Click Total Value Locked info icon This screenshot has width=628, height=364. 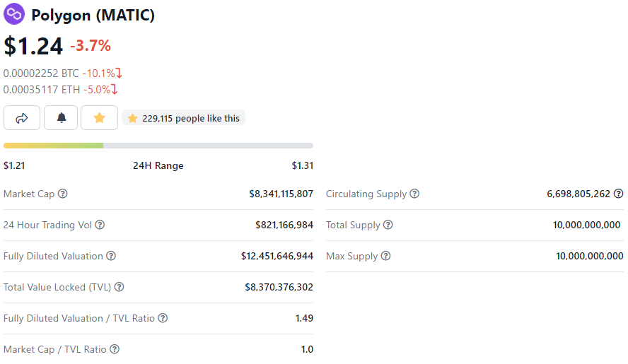[x=119, y=287]
